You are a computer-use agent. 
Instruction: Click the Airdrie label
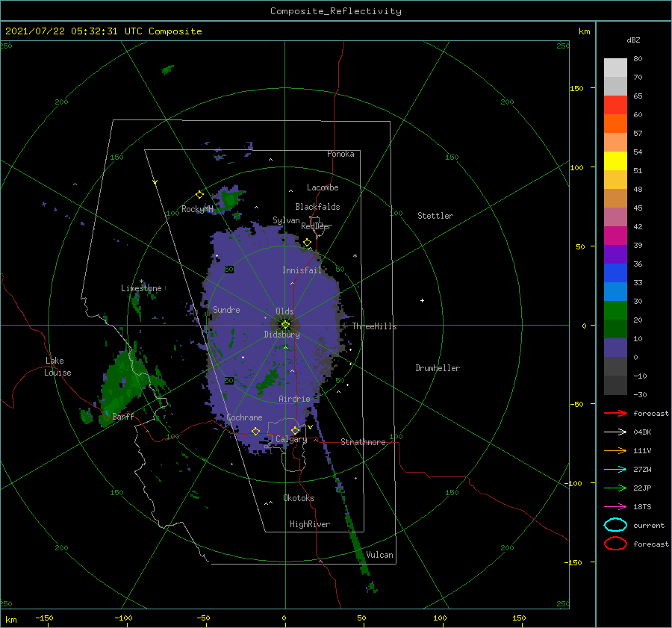point(294,399)
